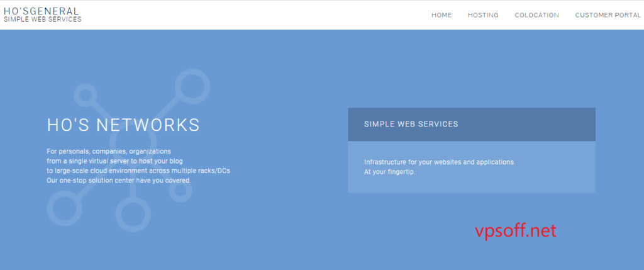Click the 'one-stop solution center' text line

(118, 180)
